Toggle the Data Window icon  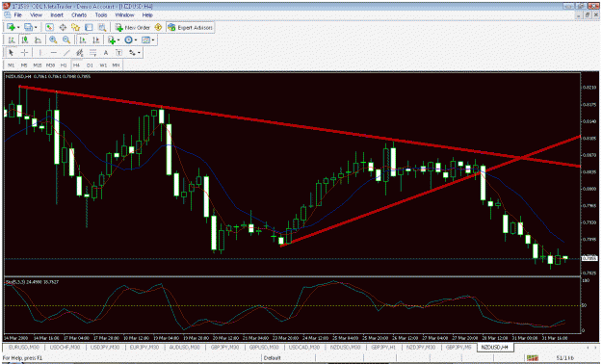click(x=63, y=27)
